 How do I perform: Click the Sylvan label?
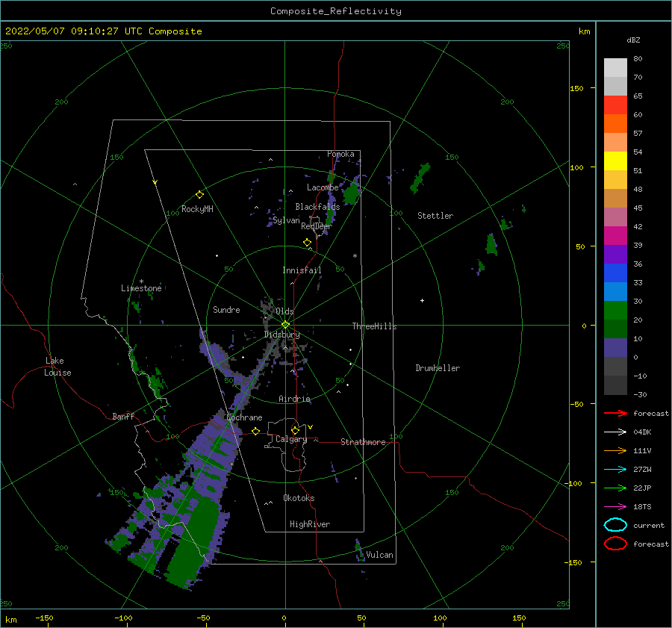point(286,220)
